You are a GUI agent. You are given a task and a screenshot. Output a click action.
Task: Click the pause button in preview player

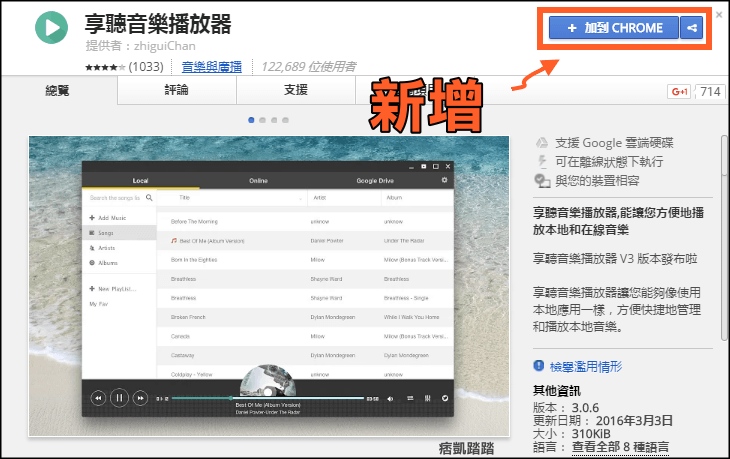(119, 398)
